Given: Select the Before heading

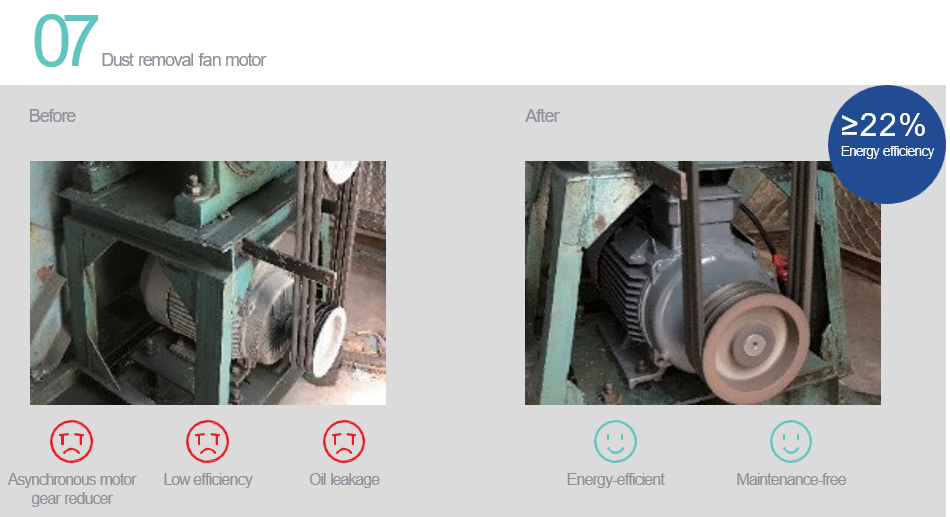Looking at the screenshot, I should 52,116.
